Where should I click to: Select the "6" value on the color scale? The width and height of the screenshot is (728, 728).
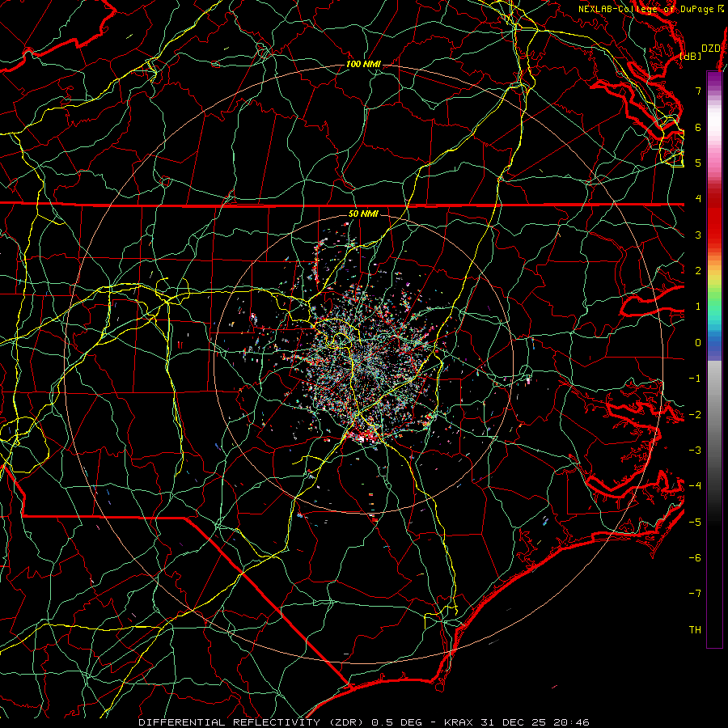pos(698,127)
